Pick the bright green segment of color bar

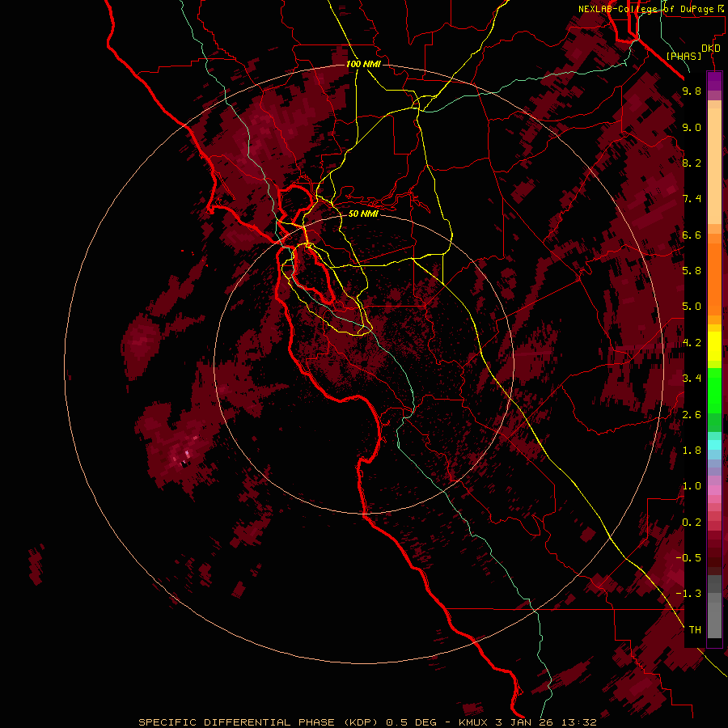pyautogui.click(x=714, y=395)
